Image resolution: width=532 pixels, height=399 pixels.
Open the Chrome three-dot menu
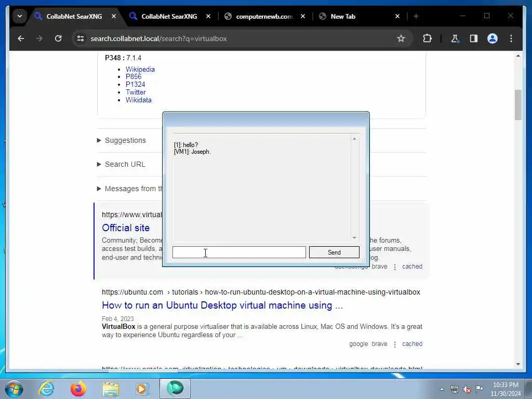[x=511, y=38]
